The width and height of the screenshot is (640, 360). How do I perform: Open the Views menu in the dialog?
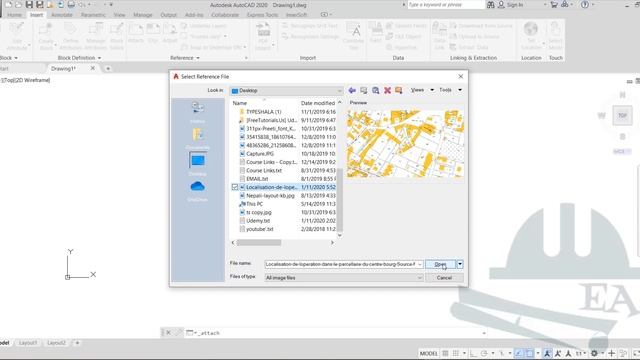click(x=422, y=90)
